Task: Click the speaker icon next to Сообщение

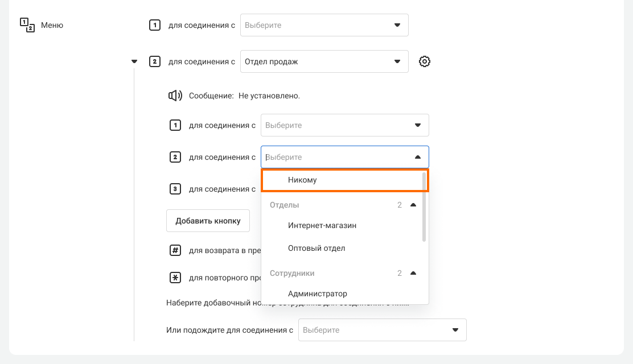Action: [x=175, y=96]
